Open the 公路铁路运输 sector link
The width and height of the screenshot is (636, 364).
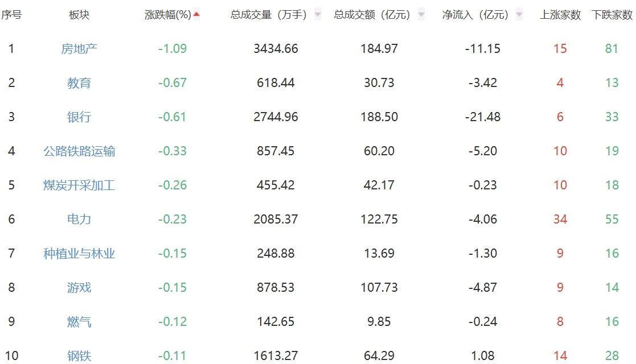79,151
